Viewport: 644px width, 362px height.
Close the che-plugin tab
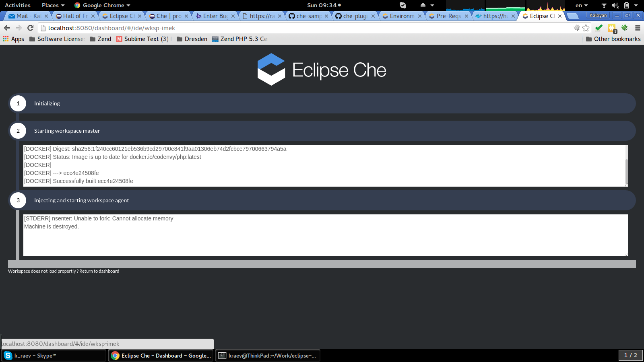pos(373,16)
